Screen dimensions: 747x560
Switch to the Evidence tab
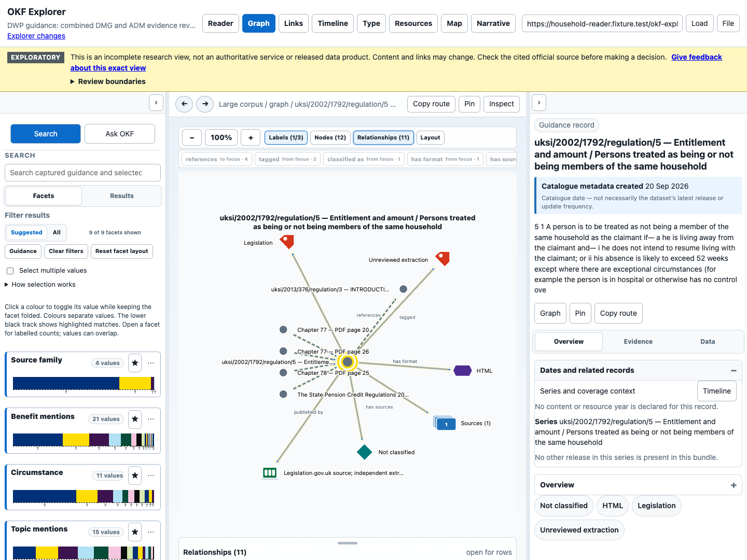pos(638,342)
